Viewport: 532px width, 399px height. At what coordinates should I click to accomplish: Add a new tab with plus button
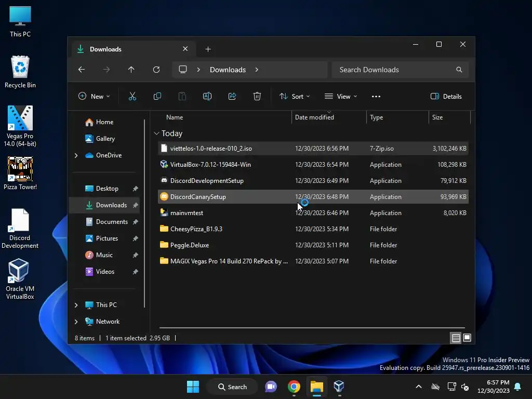(x=208, y=49)
